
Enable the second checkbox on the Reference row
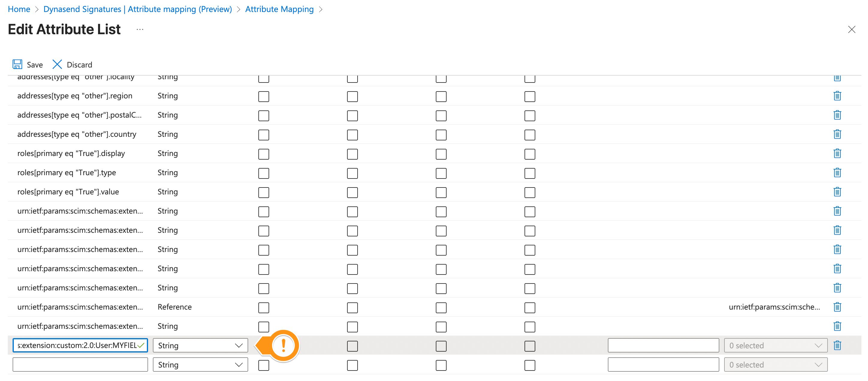(352, 307)
